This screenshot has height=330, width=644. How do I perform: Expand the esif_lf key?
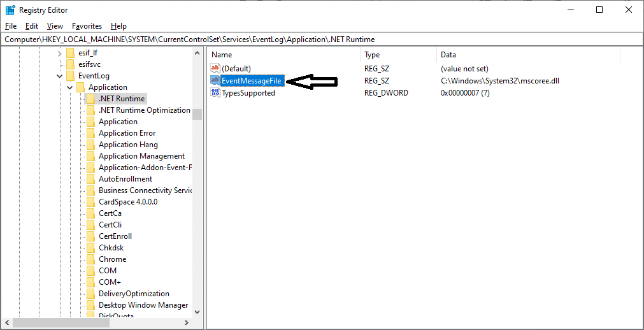tap(59, 53)
